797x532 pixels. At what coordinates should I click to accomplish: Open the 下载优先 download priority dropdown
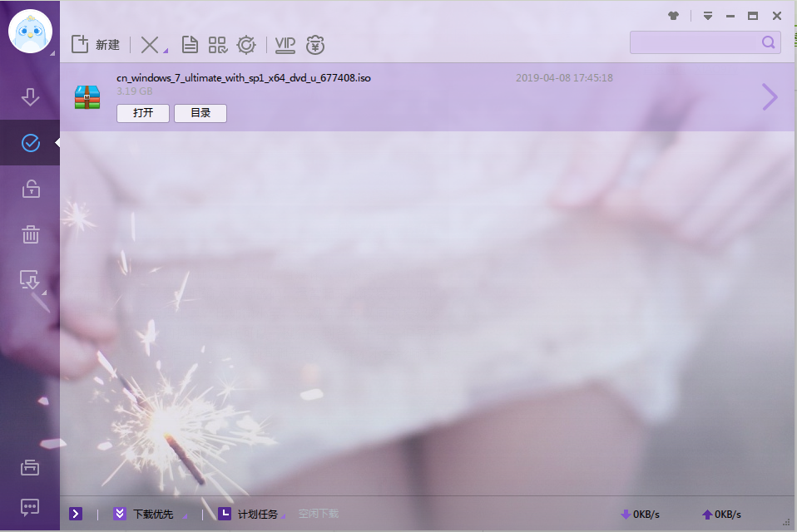tap(153, 514)
